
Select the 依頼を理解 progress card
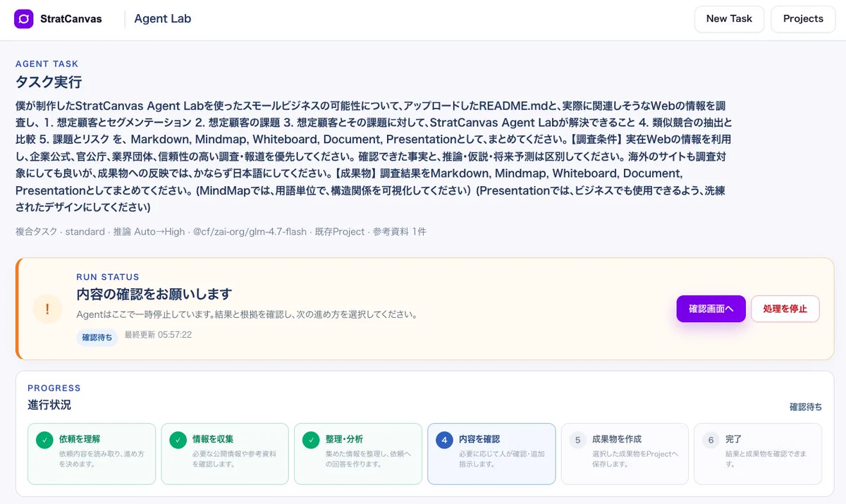[x=92, y=454]
